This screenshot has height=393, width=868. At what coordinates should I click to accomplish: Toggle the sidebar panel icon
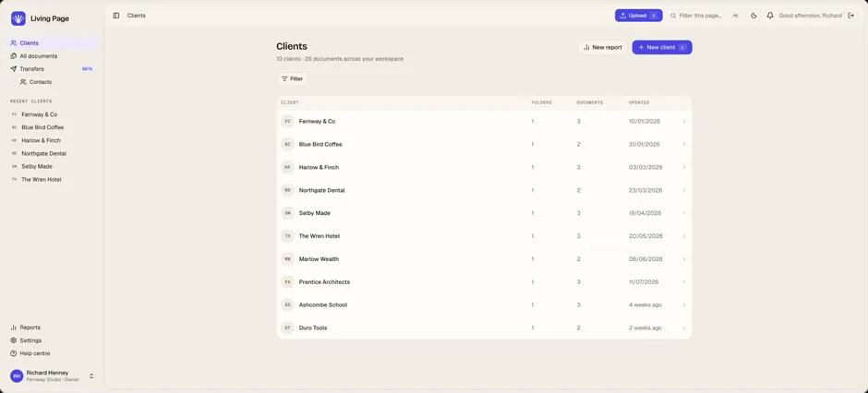116,16
